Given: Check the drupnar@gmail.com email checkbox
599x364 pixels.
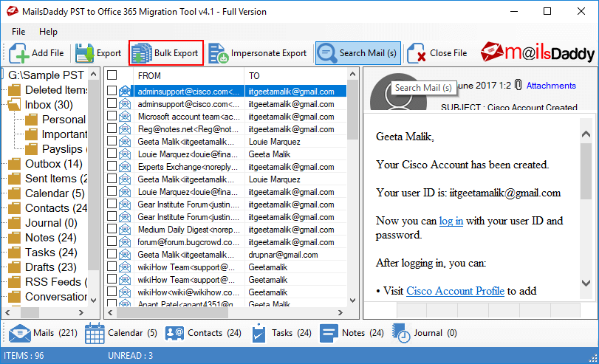Looking at the screenshot, I should pos(112,253).
